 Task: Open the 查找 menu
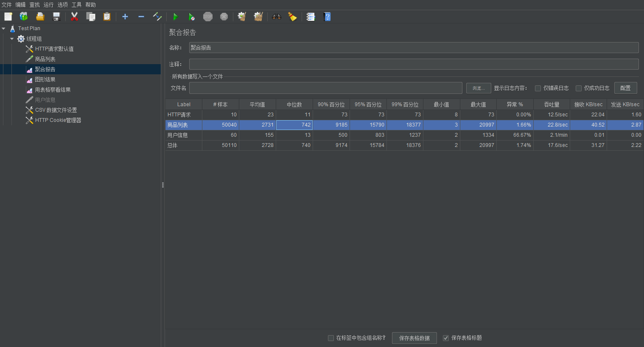click(34, 5)
